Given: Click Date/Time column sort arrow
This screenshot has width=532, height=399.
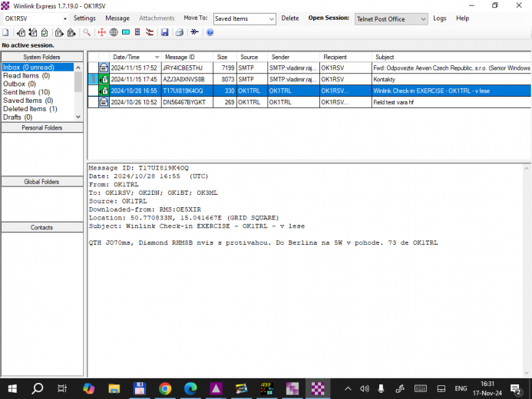Looking at the screenshot, I should click(157, 57).
